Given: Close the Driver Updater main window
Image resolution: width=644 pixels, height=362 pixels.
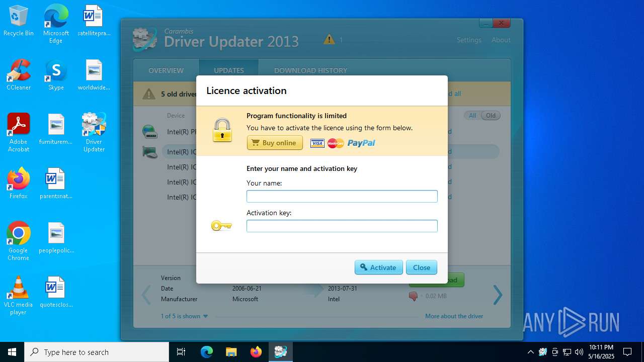Looking at the screenshot, I should pyautogui.click(x=502, y=23).
